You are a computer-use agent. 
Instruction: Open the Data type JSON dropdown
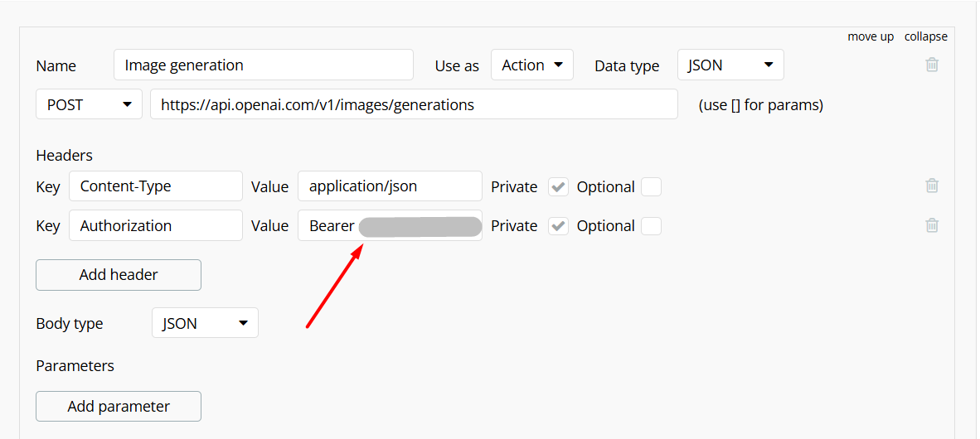730,65
